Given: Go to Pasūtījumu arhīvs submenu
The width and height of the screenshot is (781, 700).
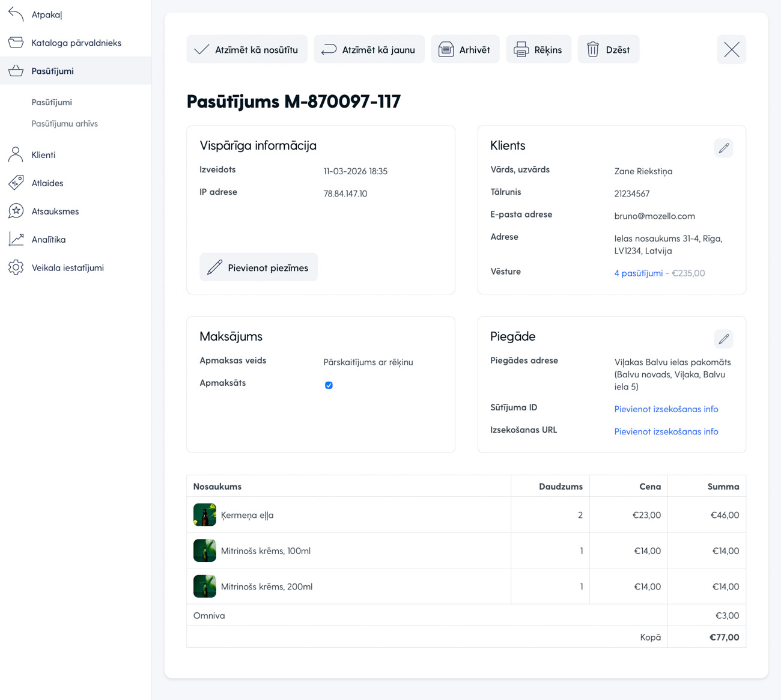Looking at the screenshot, I should pyautogui.click(x=64, y=124).
